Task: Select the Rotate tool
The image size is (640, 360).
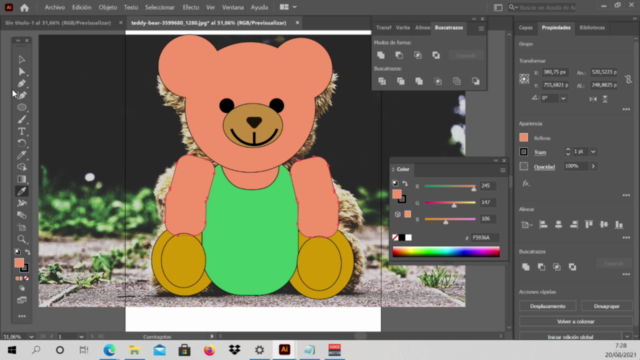Action: pyautogui.click(x=22, y=143)
